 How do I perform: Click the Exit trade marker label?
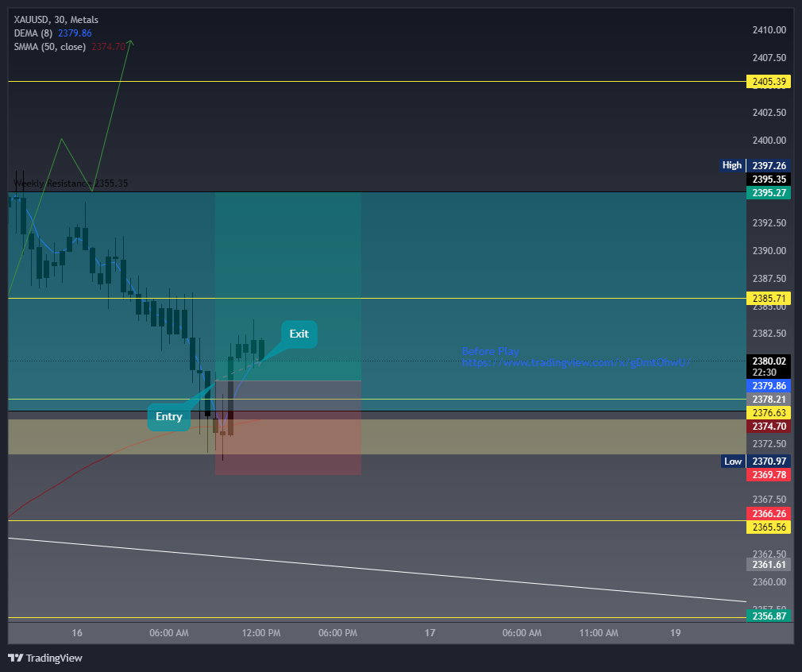[x=299, y=334]
